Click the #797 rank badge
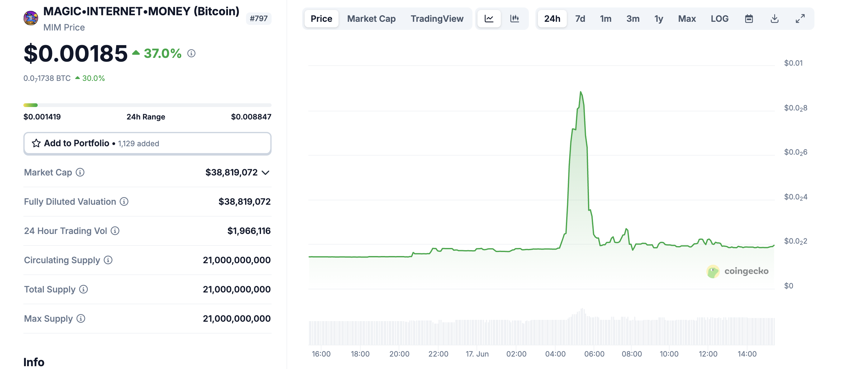 pos(259,19)
